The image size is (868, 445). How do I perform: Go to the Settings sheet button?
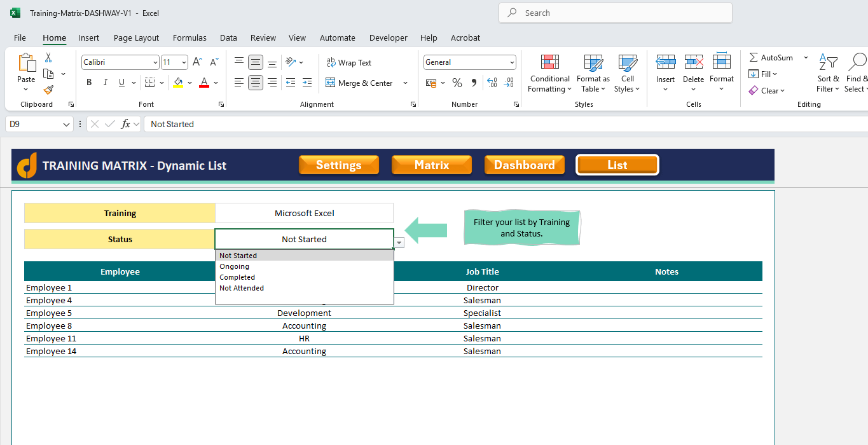pyautogui.click(x=339, y=165)
